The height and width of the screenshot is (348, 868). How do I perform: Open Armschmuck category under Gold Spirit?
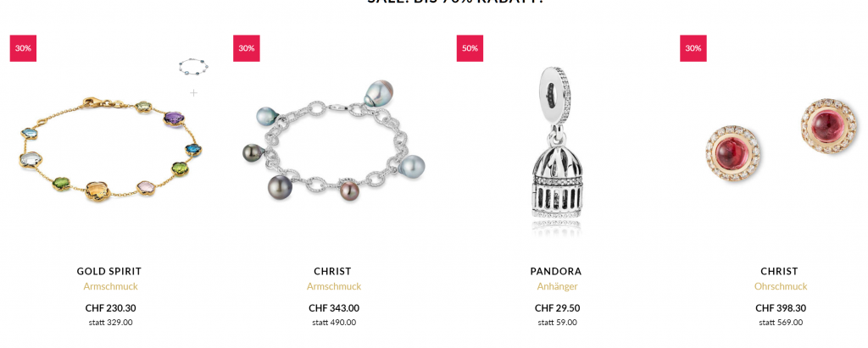(x=111, y=286)
